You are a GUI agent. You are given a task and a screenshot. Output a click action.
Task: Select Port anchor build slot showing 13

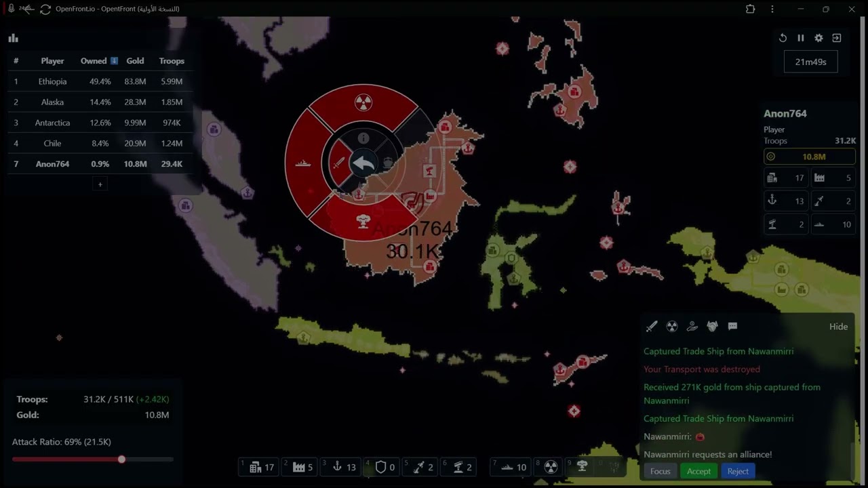coord(342,467)
